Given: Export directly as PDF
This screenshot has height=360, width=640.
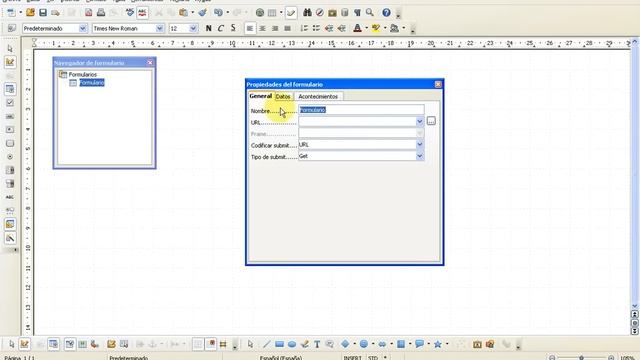Looking at the screenshot, I should click(89, 13).
